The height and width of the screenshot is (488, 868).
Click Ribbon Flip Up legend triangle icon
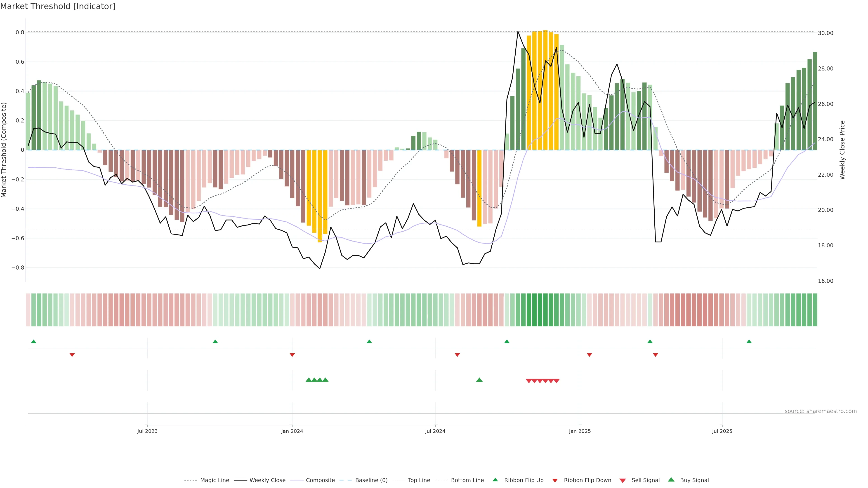pyautogui.click(x=495, y=480)
